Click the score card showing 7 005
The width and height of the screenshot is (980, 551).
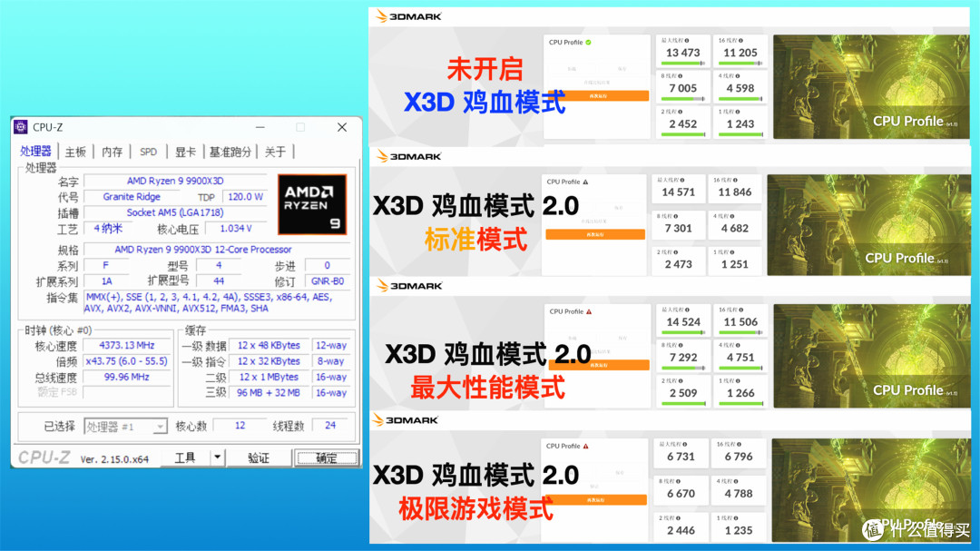(x=682, y=86)
